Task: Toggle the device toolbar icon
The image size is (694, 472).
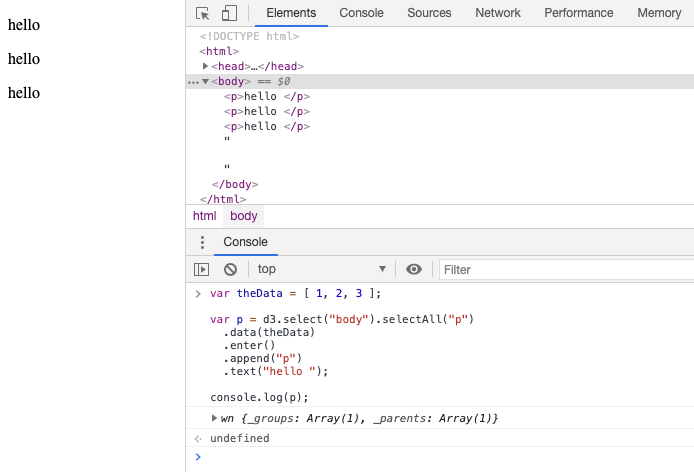Action: (229, 13)
